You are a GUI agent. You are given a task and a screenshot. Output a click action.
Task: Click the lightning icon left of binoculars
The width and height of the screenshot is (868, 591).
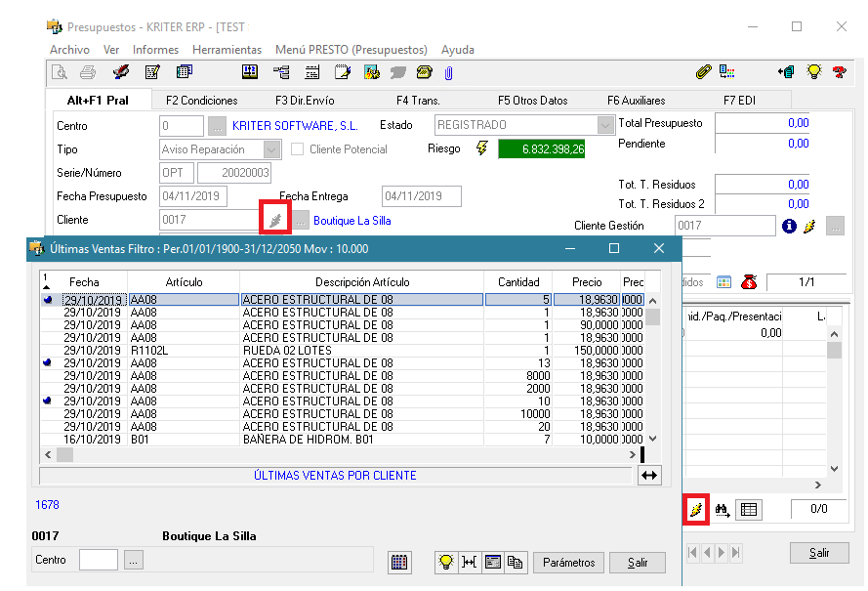pyautogui.click(x=696, y=509)
